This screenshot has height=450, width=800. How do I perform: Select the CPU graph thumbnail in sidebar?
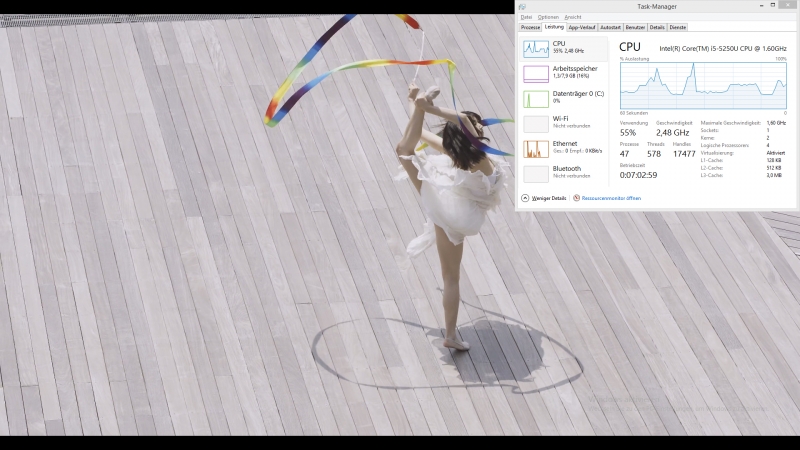click(x=536, y=49)
